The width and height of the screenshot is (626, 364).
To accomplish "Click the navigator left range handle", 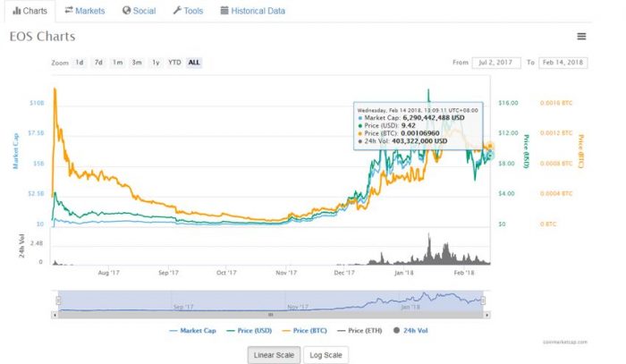I will (x=59, y=301).
